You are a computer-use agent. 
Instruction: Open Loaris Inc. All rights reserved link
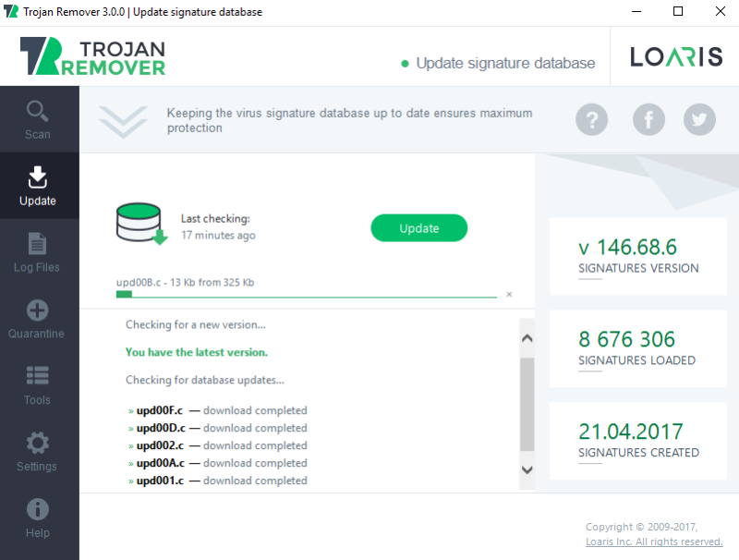coord(654,542)
